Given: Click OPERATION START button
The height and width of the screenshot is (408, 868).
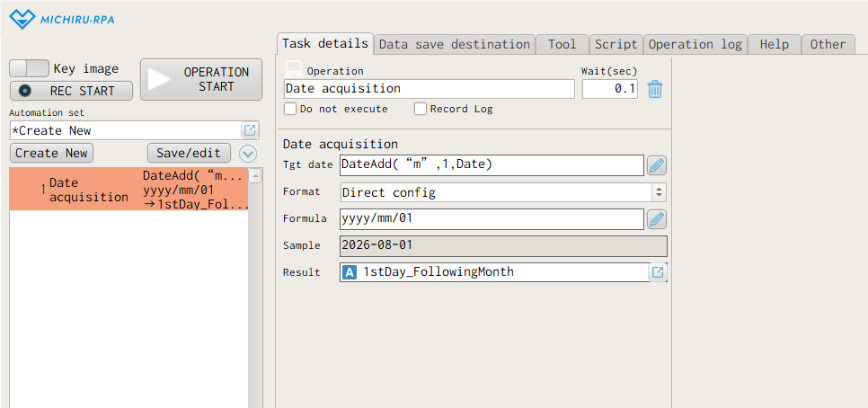Looking at the screenshot, I should coord(201,80).
